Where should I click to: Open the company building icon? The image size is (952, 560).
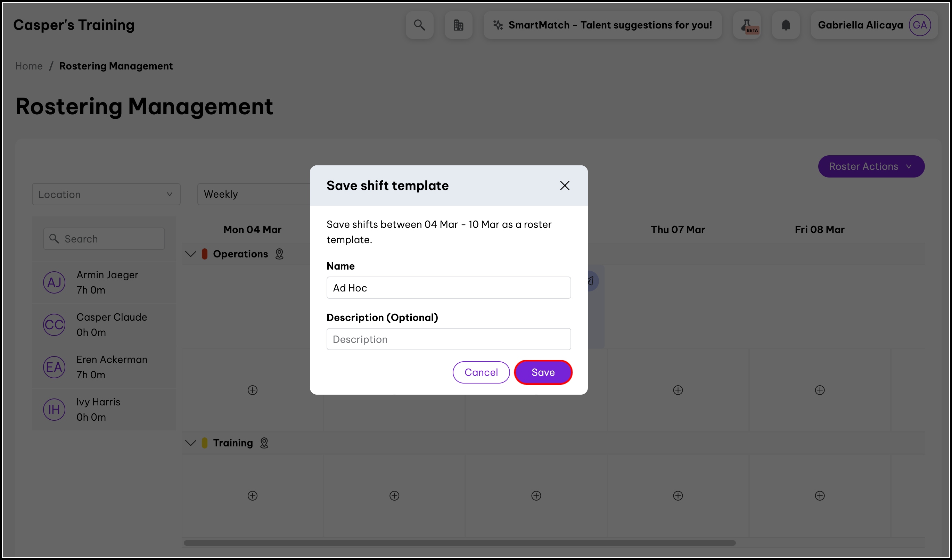coord(458,25)
